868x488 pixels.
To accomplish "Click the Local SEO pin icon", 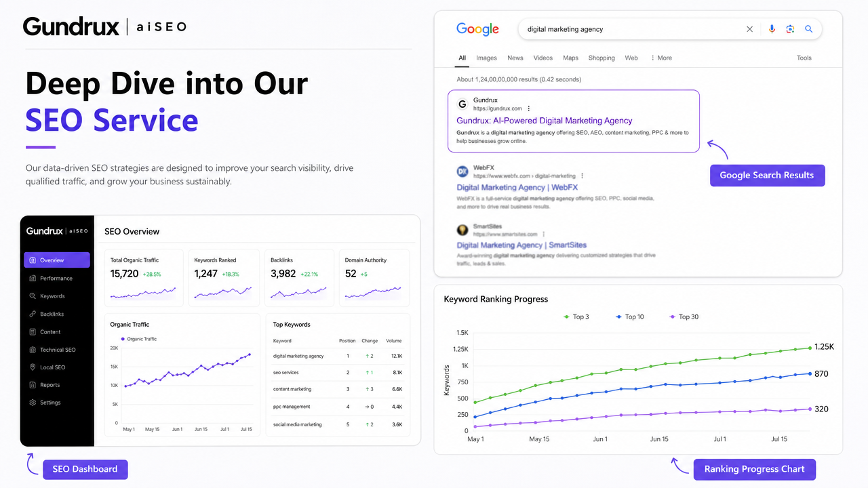I will pos(33,367).
